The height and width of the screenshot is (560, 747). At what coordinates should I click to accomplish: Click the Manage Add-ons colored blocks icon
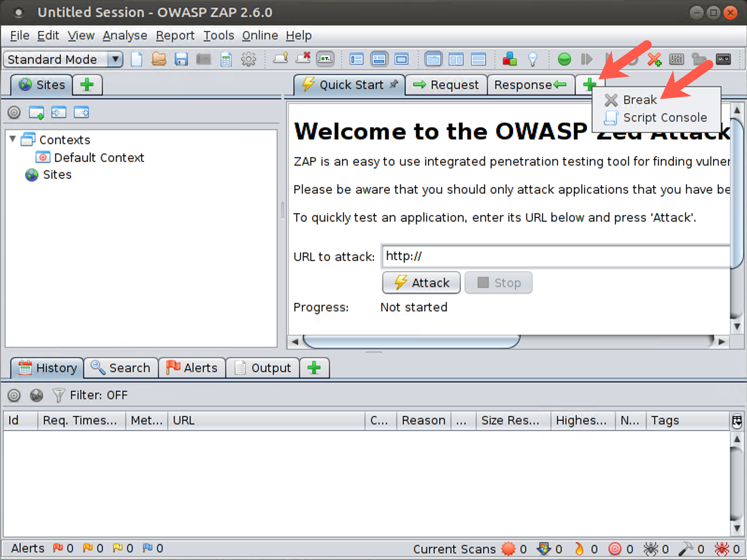[510, 59]
